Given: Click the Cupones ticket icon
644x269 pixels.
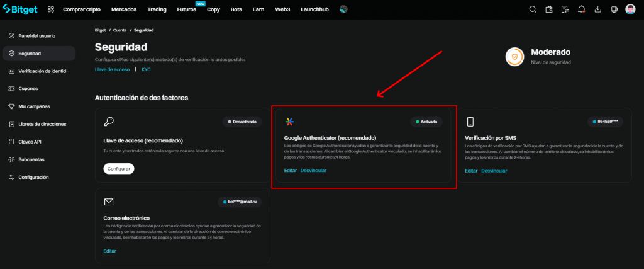Looking at the screenshot, I should [11, 89].
